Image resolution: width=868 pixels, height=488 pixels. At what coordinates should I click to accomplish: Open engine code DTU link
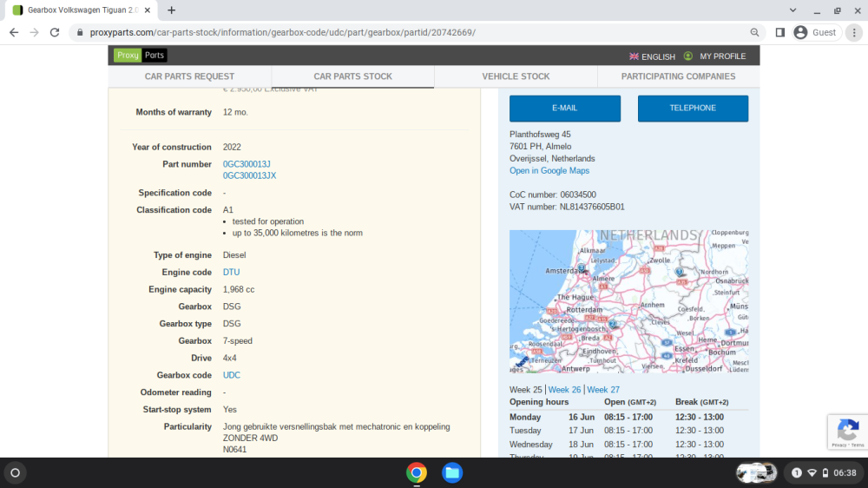(x=231, y=272)
